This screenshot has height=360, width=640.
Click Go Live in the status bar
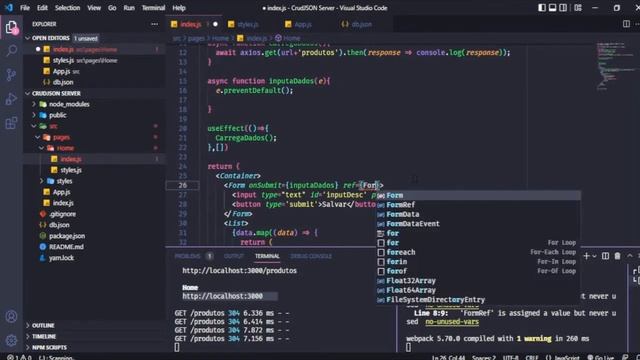click(600, 357)
